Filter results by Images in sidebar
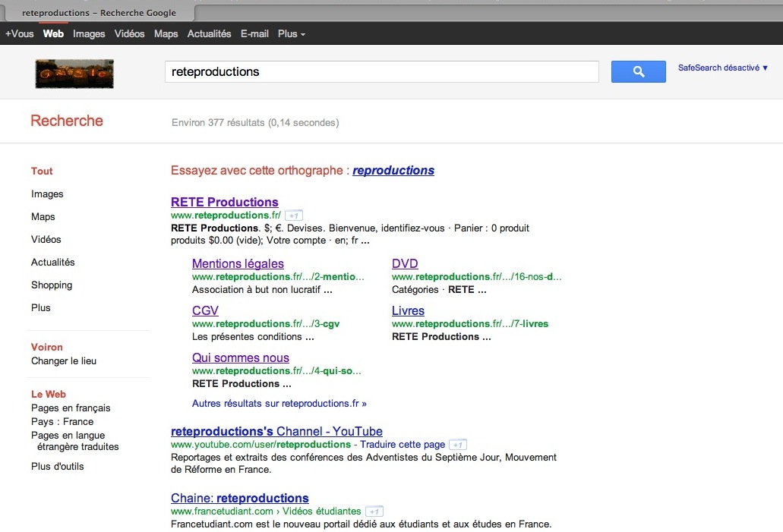The height and width of the screenshot is (532, 783). tap(47, 194)
